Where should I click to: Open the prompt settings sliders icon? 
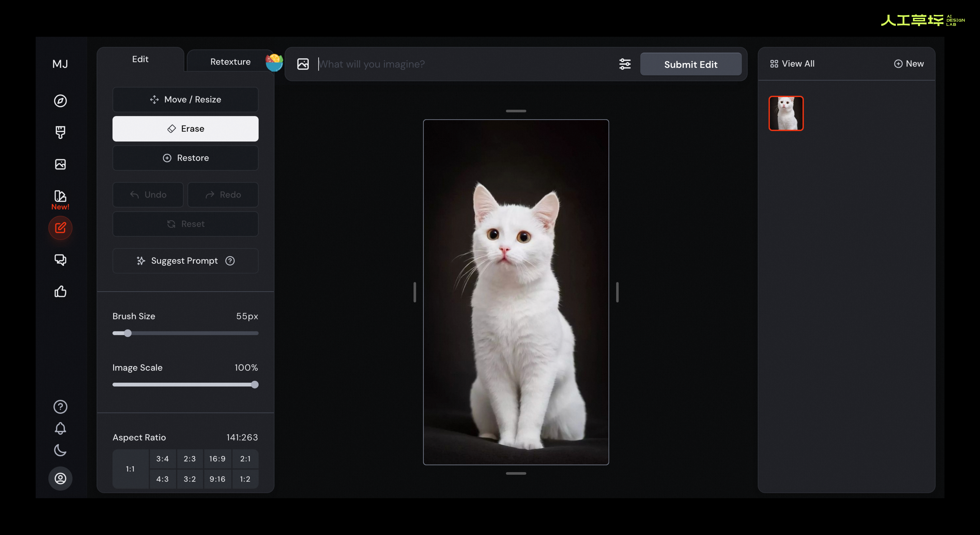coord(625,64)
